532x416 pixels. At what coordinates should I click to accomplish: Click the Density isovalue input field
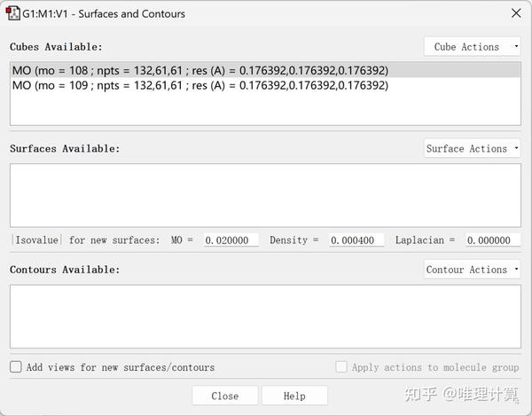tap(356, 240)
